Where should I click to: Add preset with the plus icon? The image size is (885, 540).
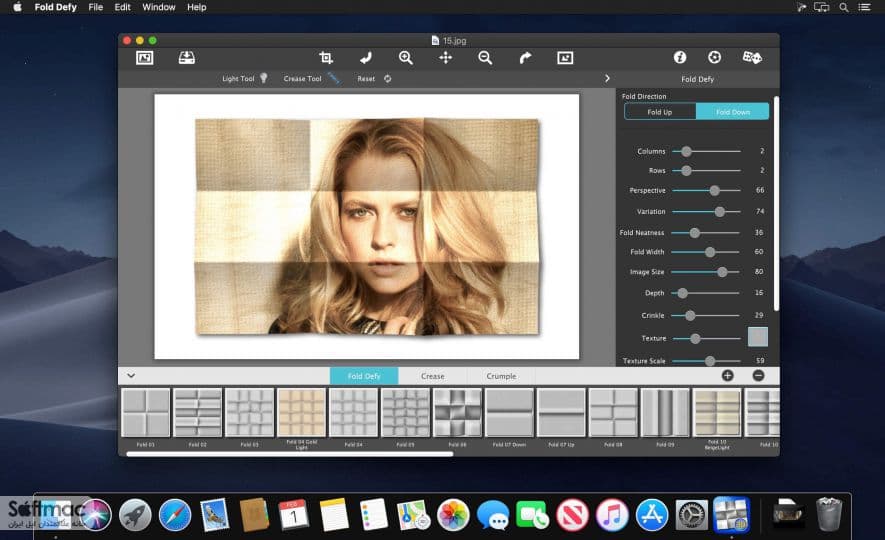(728, 375)
